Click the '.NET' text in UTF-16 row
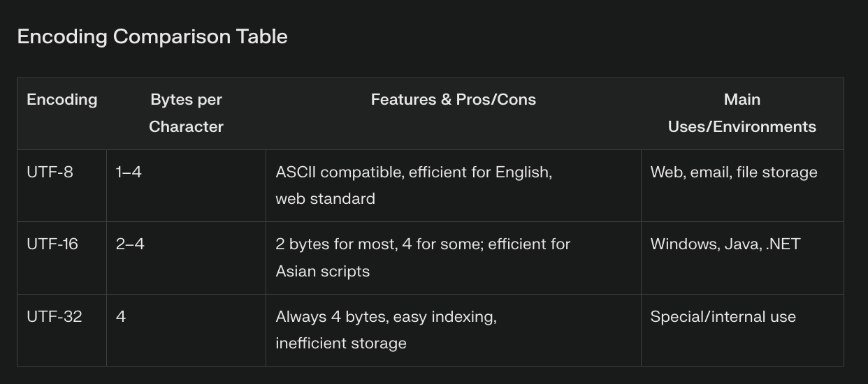The image size is (868, 384). [783, 244]
